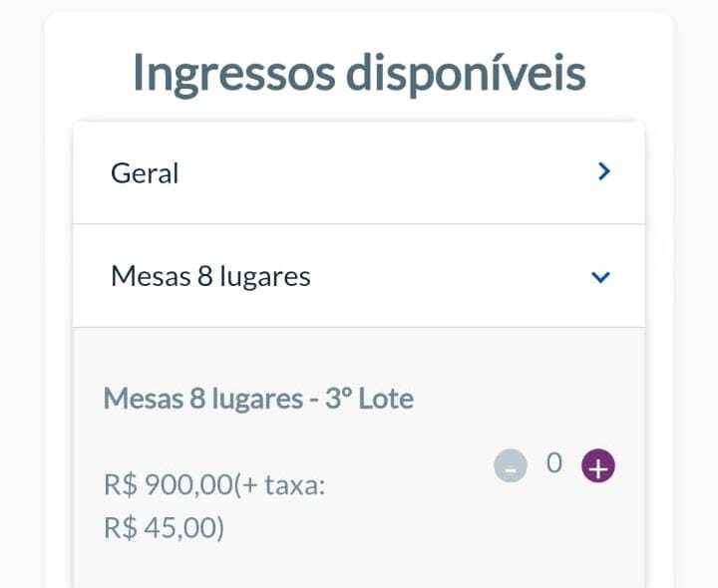Increase 3º Lote ticket quantity
Viewport: 718px width, 588px height.
click(598, 465)
